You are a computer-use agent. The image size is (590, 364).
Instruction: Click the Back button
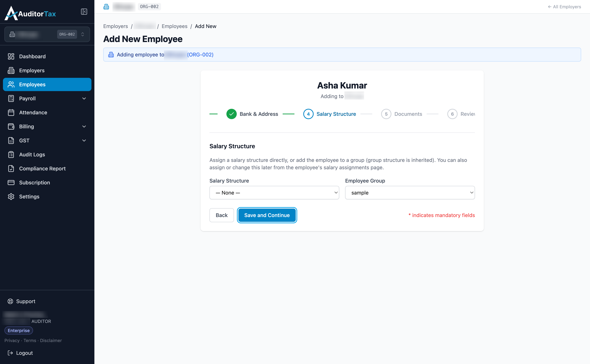point(221,215)
